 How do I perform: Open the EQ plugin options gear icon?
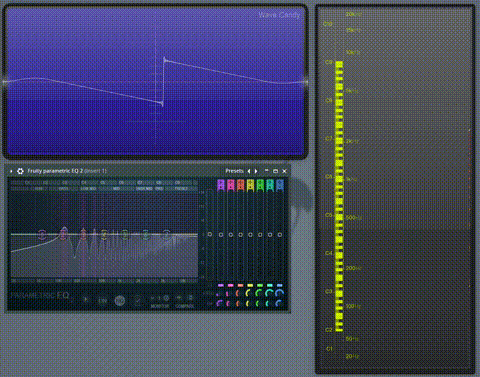point(20,171)
